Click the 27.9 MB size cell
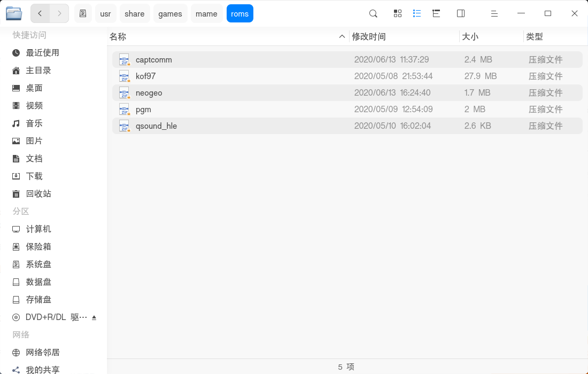The image size is (588, 374). coord(481,76)
